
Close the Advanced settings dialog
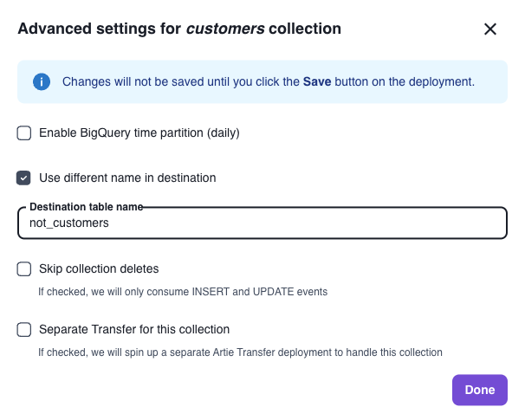click(x=489, y=29)
